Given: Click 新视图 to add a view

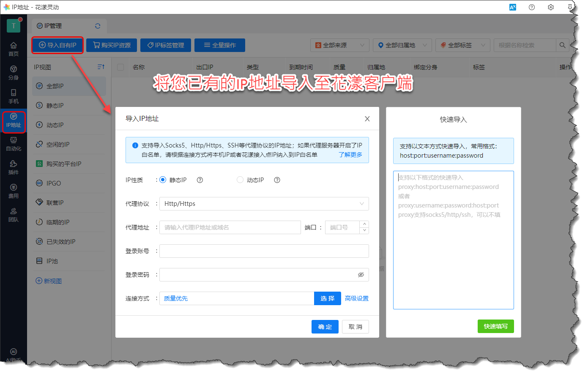Looking at the screenshot, I should [49, 281].
